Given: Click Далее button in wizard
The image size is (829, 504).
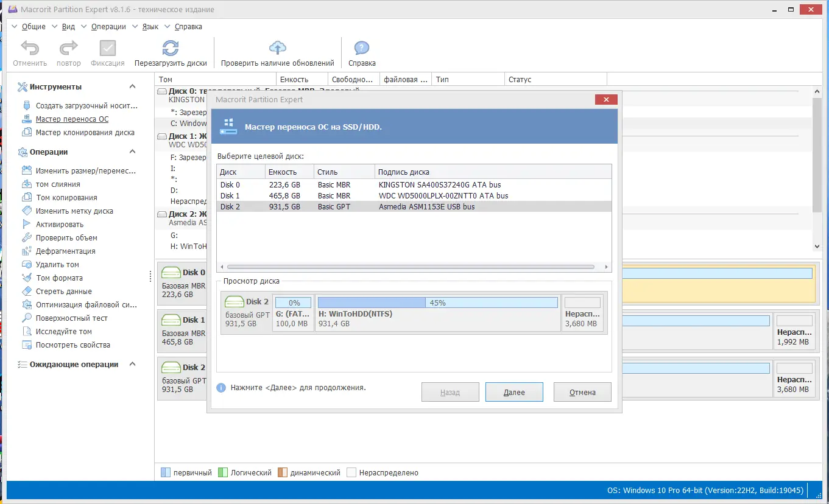Looking at the screenshot, I should pos(514,392).
